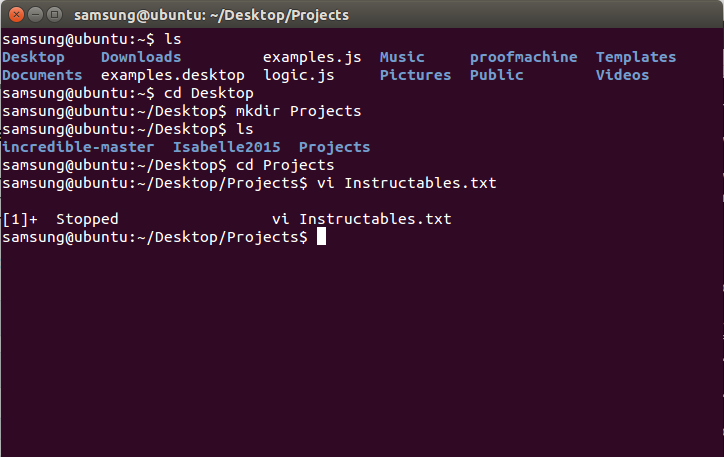The width and height of the screenshot is (724, 457).
Task: Close the terminal window
Action: point(13,15)
